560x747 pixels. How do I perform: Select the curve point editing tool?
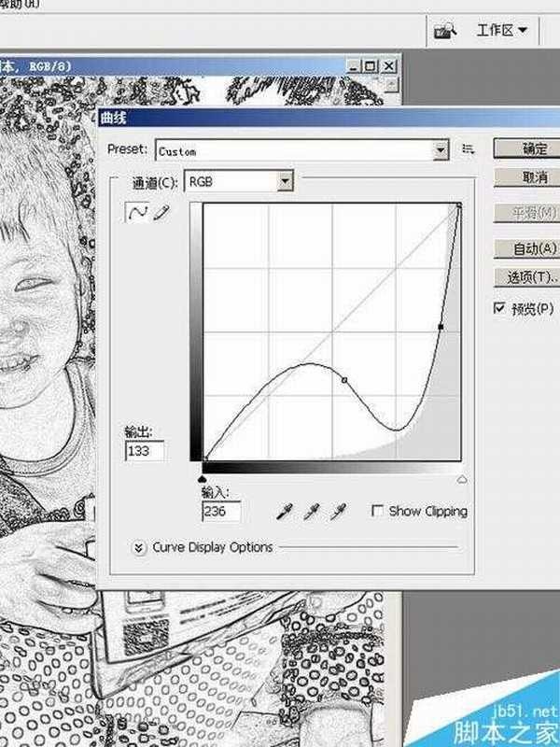[x=137, y=213]
